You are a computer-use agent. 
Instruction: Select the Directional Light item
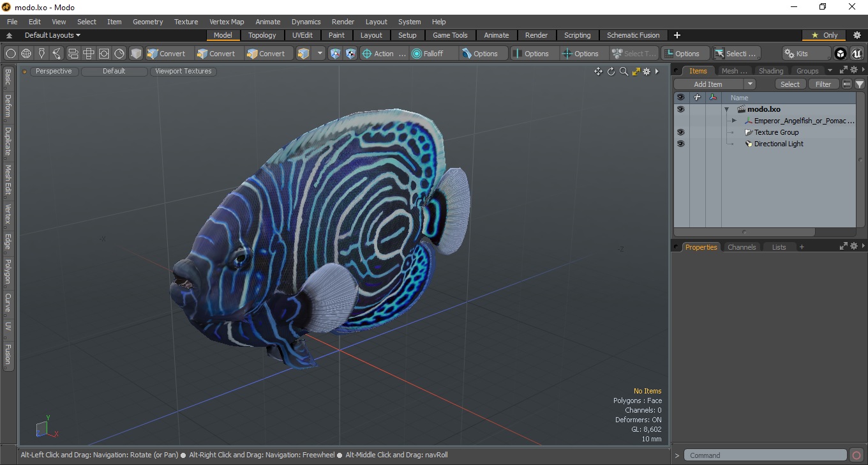point(779,144)
